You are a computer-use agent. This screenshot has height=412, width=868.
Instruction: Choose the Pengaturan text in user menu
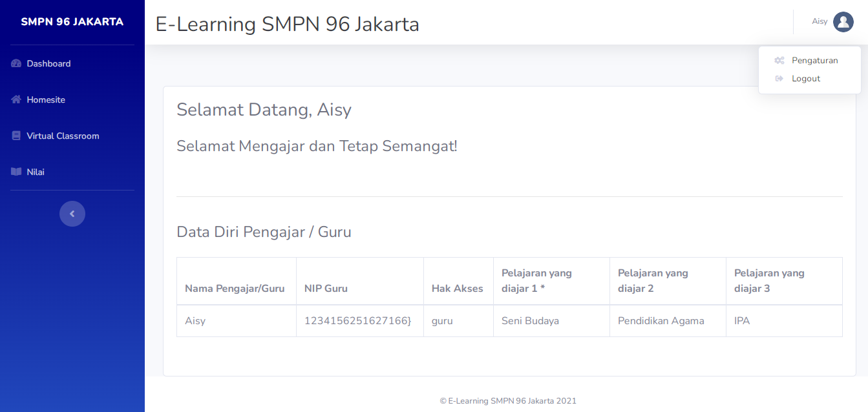[814, 61]
